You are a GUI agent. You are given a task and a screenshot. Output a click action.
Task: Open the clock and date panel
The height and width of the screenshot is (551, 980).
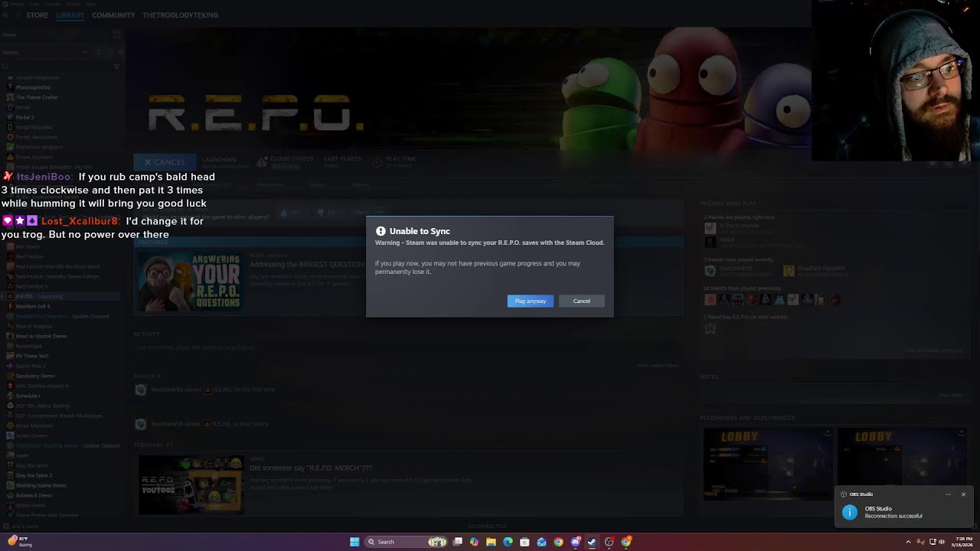[964, 542]
